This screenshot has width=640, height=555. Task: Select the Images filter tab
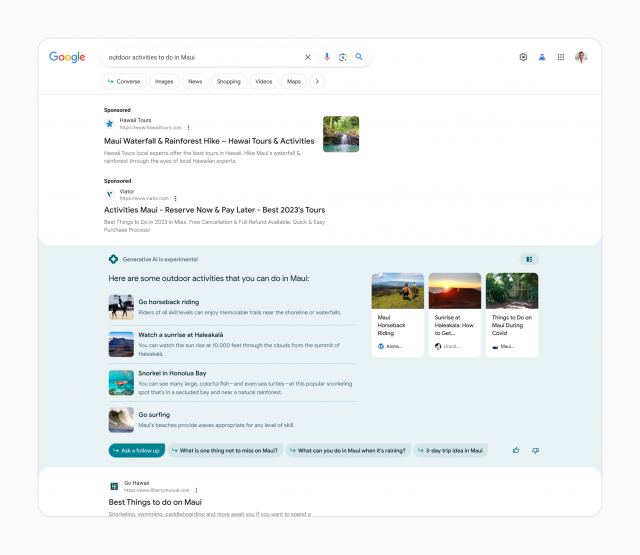(164, 81)
